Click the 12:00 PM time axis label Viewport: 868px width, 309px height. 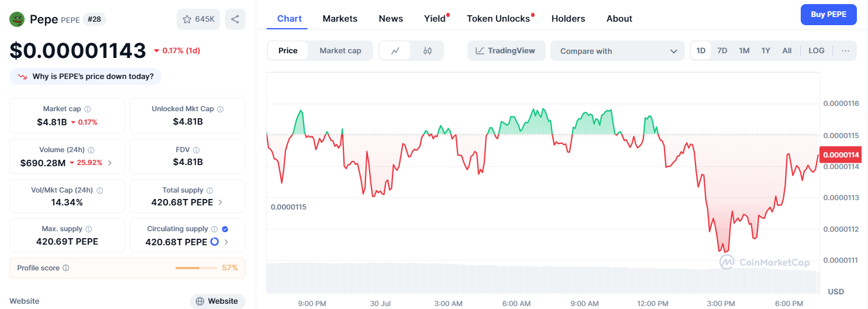click(653, 304)
